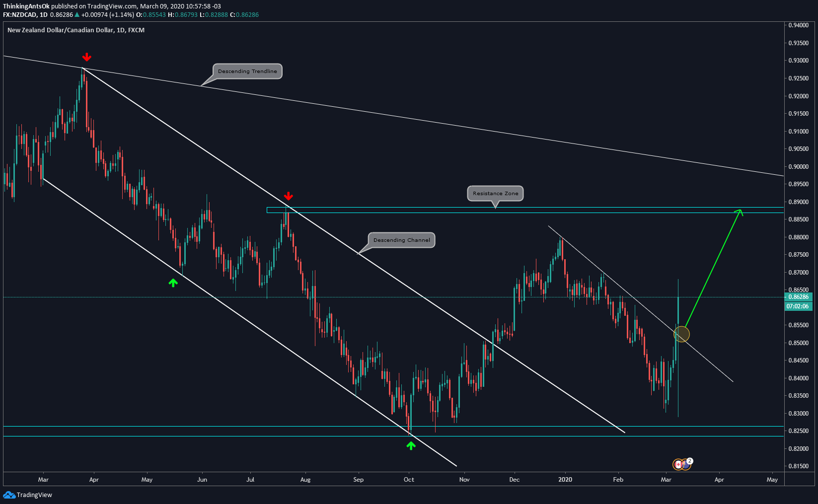Click the Oct label on time axis
The width and height of the screenshot is (818, 504).
pyautogui.click(x=409, y=480)
